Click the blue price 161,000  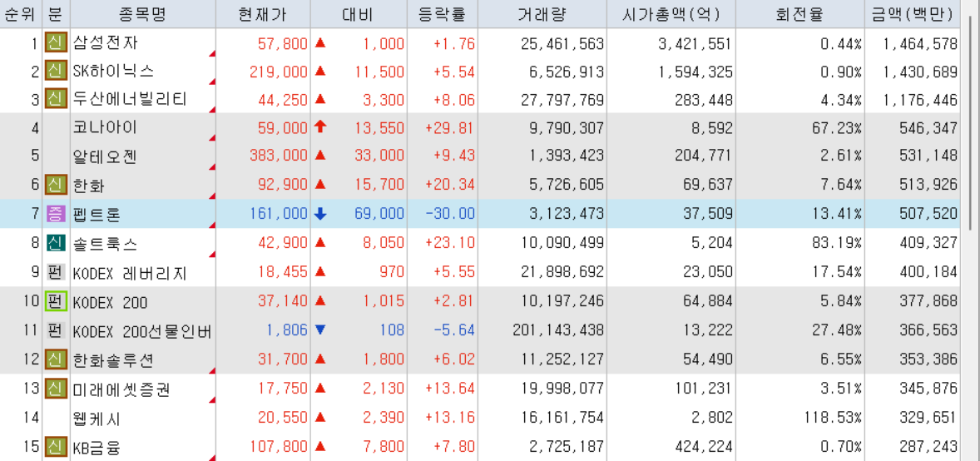[278, 215]
